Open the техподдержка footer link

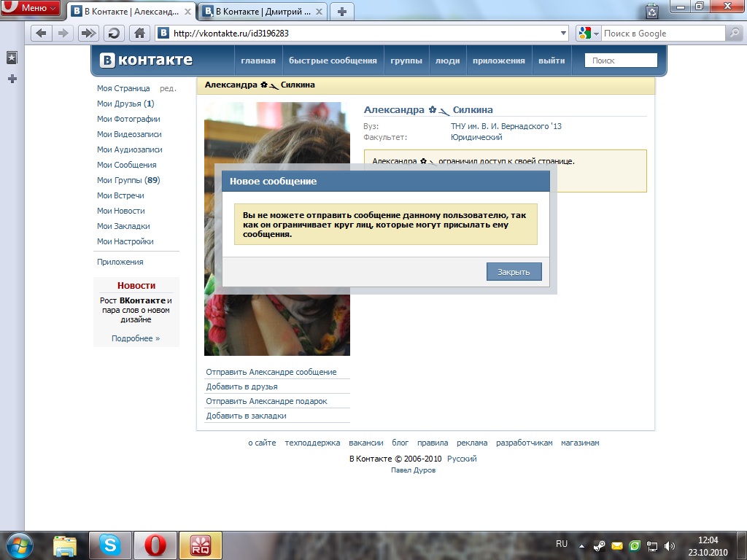coord(312,443)
